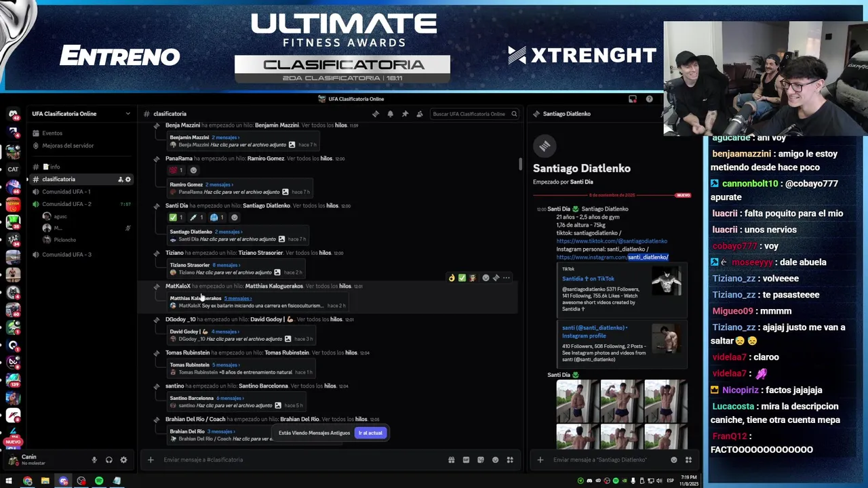Open File Explorer from the taskbar

(45, 481)
